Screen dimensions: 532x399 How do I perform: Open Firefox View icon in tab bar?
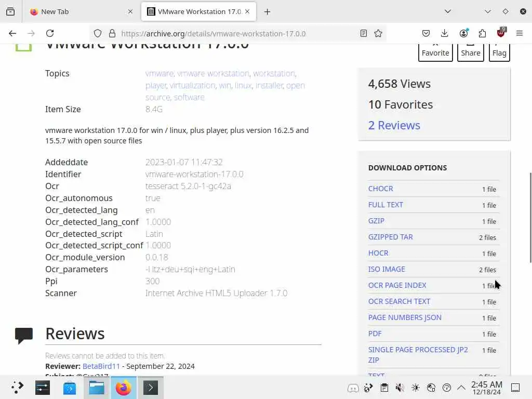[10, 11]
